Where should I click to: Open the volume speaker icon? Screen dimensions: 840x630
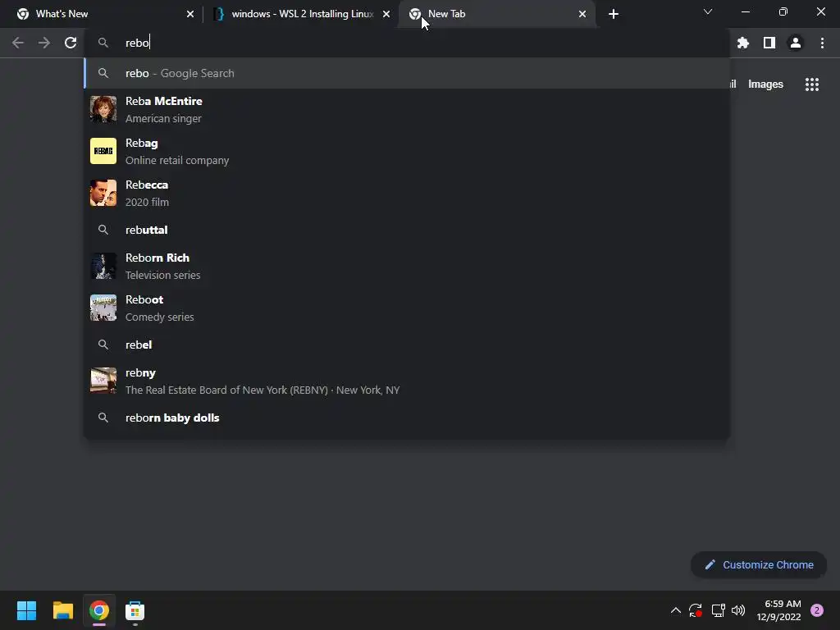pyautogui.click(x=738, y=610)
